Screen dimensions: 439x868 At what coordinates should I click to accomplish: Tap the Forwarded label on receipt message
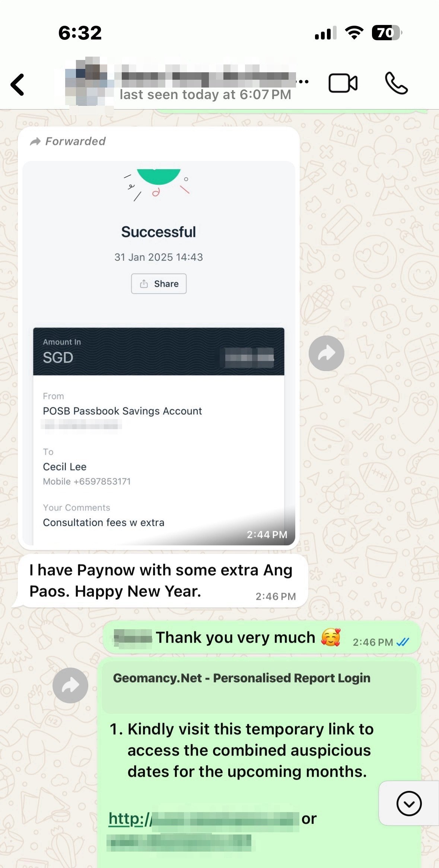[68, 141]
